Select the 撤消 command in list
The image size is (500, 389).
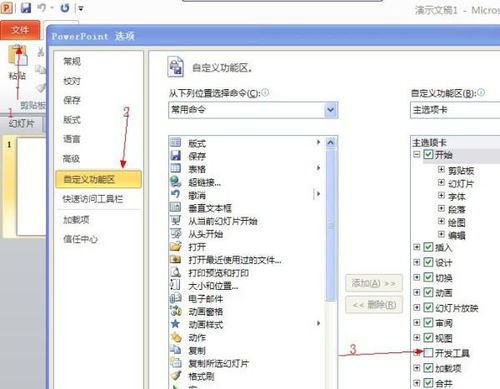coord(247,195)
